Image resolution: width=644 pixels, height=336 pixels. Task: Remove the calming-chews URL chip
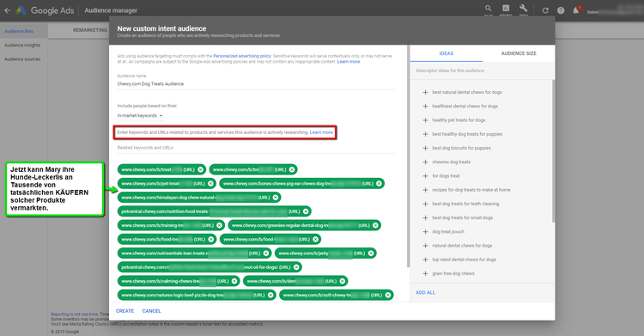tap(234, 281)
